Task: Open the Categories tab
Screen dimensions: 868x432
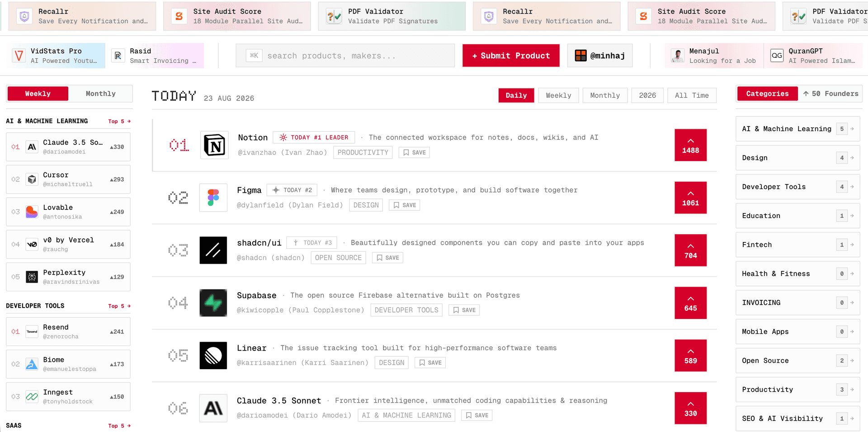Action: pyautogui.click(x=767, y=94)
